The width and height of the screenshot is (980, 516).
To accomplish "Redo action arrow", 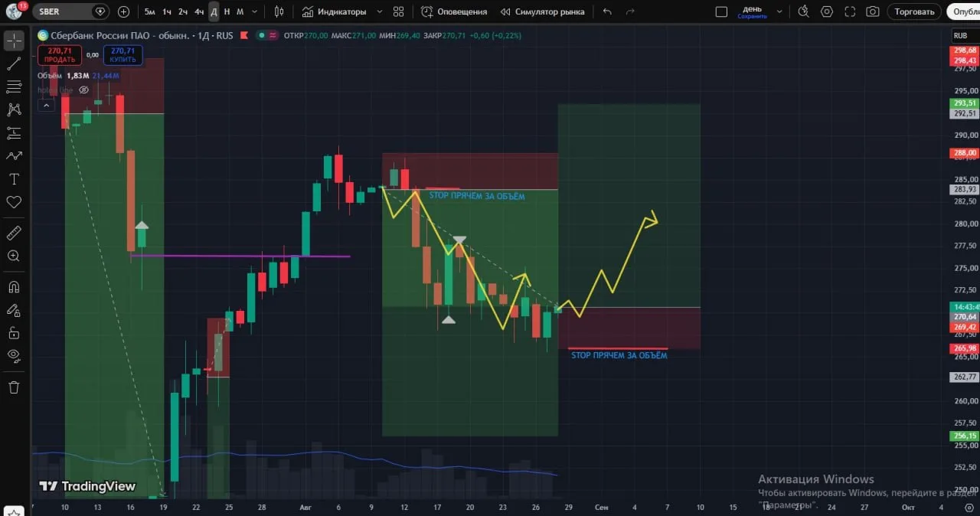I will click(x=630, y=11).
